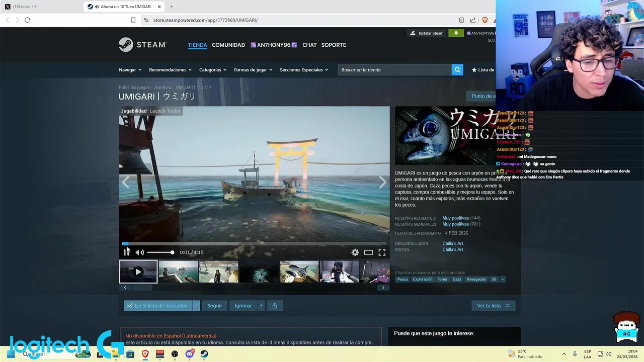Open weather widget 25°C Parc. nublado
644x362 pixels.
pos(525,354)
